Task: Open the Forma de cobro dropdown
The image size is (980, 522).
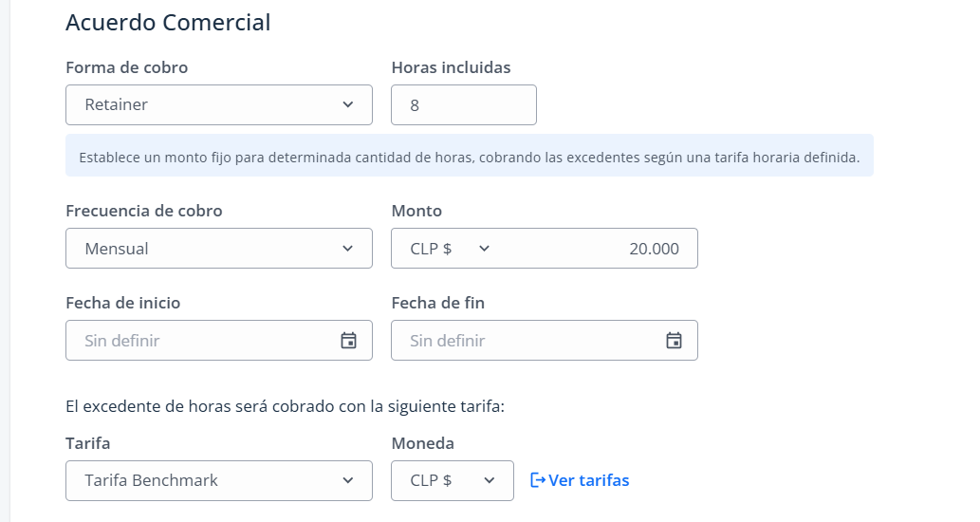Action: tap(219, 105)
